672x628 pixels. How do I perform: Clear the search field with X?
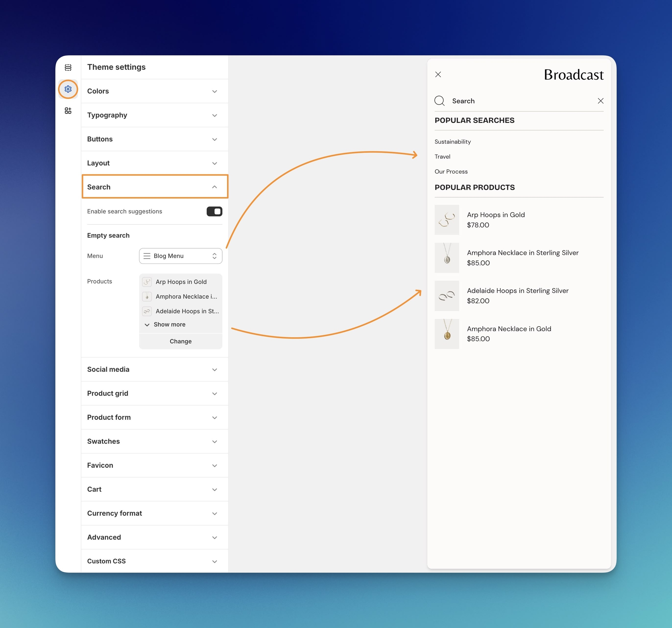coord(600,101)
